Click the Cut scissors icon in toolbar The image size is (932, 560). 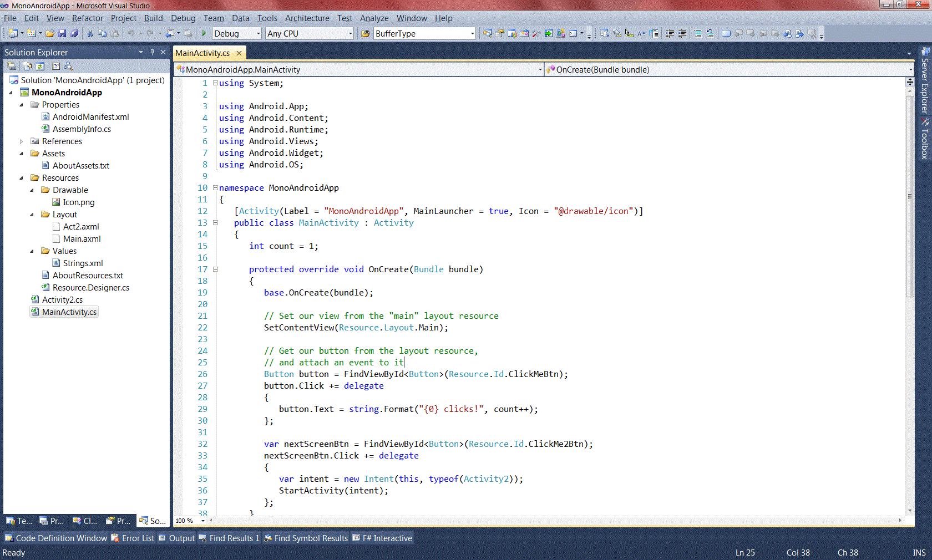tap(90, 34)
